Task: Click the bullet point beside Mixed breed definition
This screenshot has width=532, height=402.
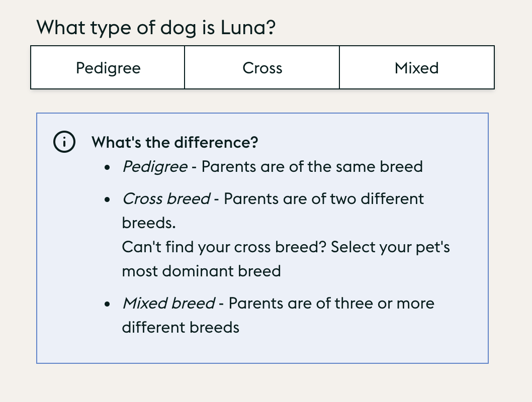Action: 107,304
